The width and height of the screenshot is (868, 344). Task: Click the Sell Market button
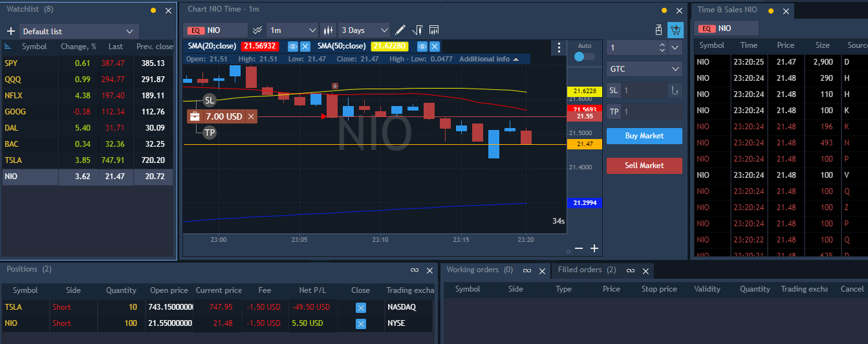644,166
